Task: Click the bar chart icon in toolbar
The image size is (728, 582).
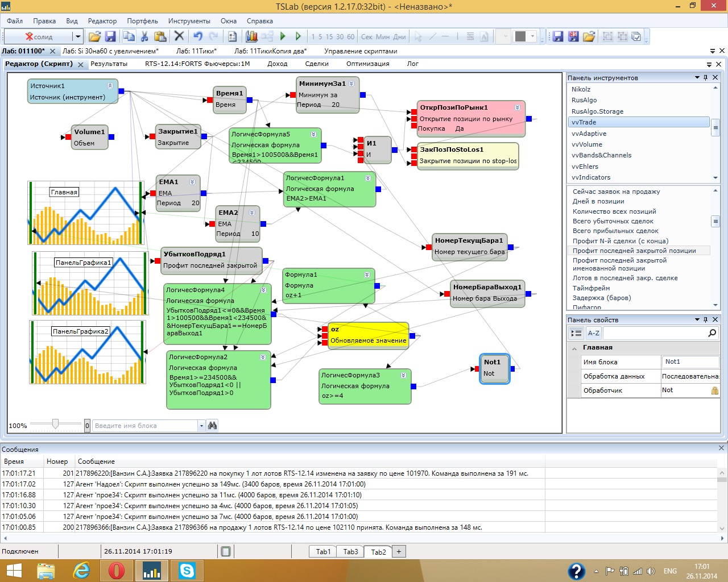Action: [251, 36]
